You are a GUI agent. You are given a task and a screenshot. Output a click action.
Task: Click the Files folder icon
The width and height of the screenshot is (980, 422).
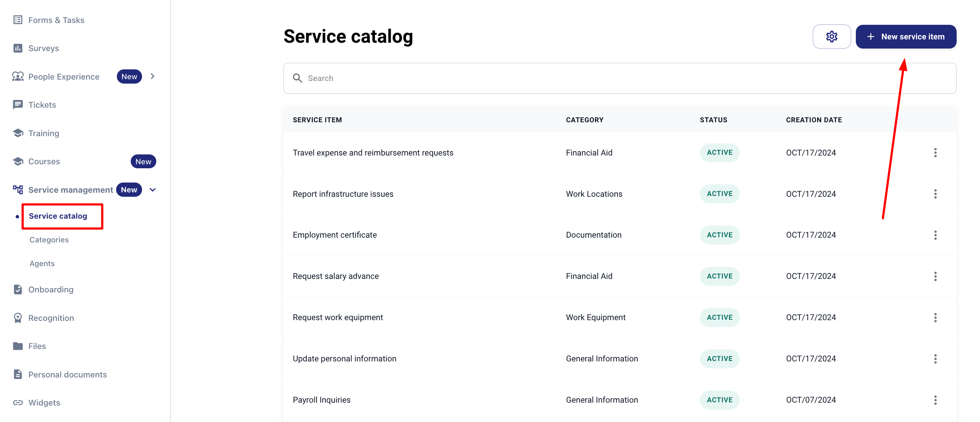click(x=18, y=346)
